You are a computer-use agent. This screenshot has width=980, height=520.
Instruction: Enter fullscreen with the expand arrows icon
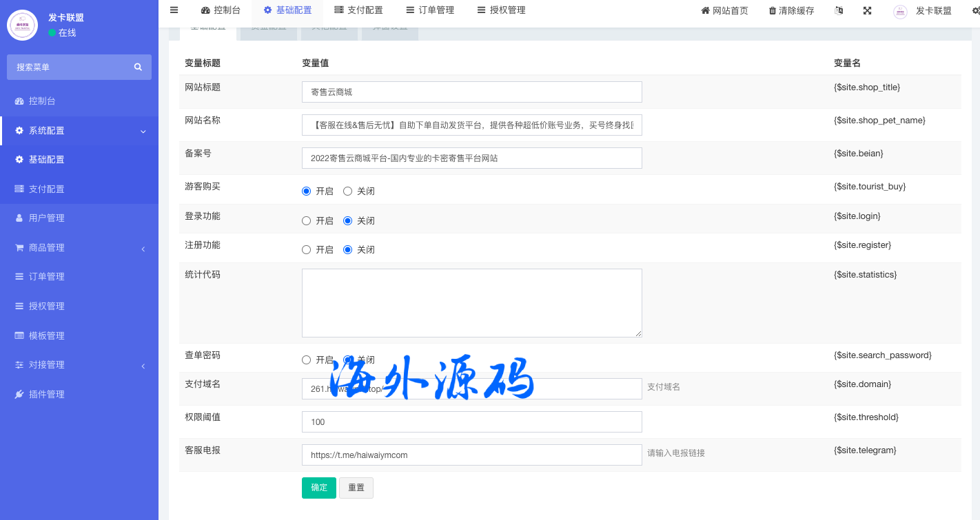coord(867,10)
